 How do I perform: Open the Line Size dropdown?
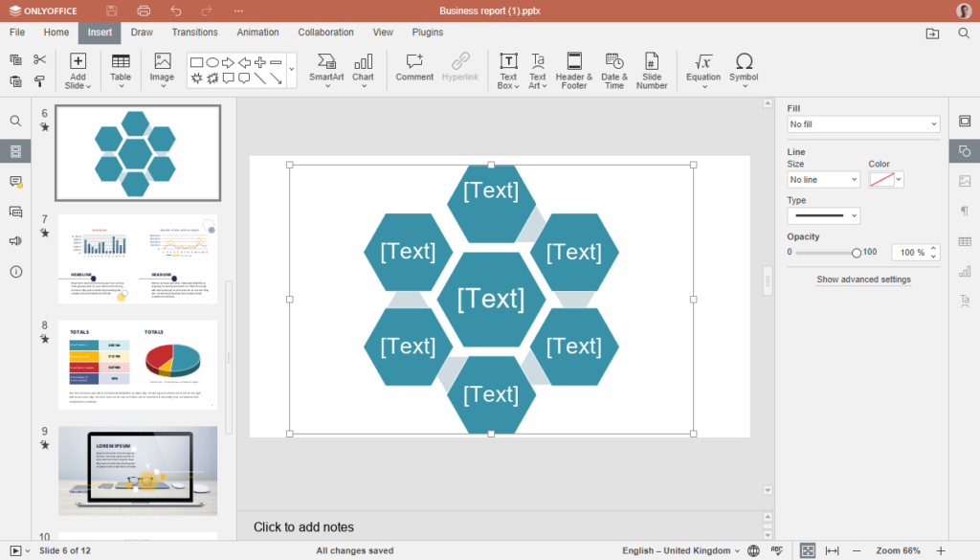822,179
